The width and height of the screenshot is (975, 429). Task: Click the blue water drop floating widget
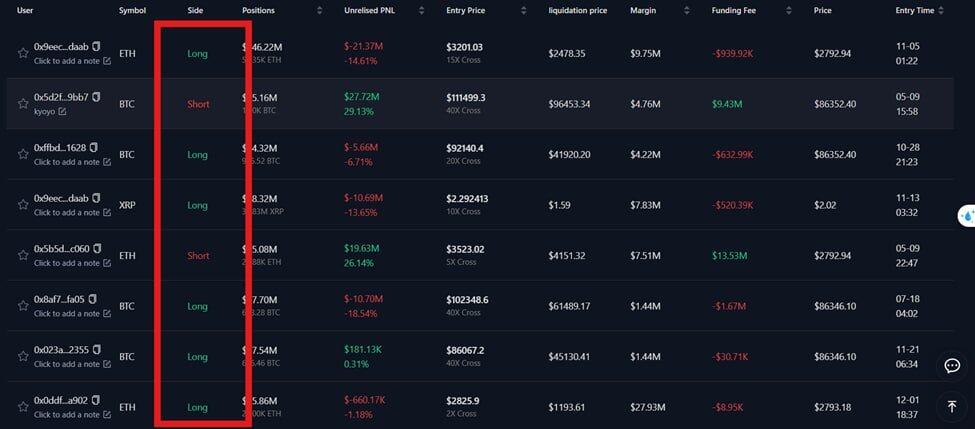click(x=967, y=216)
